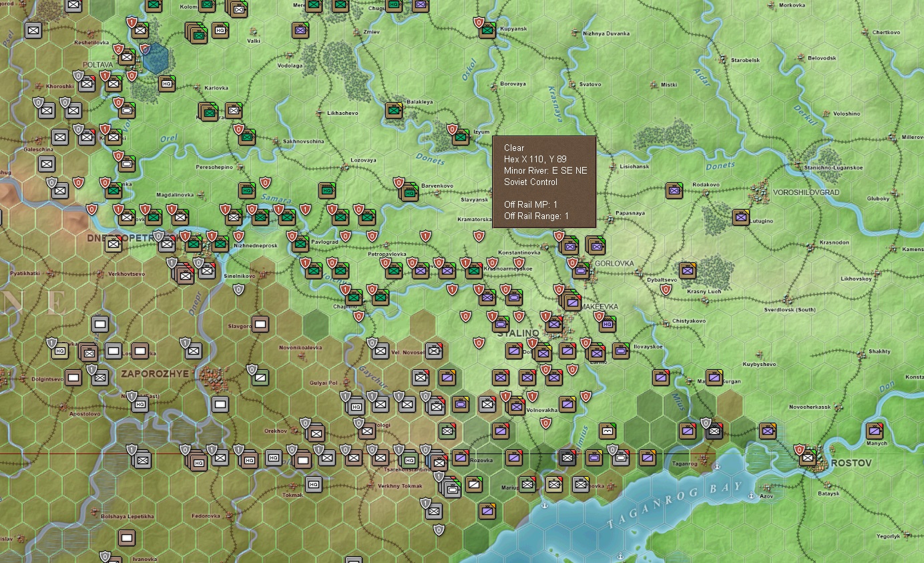The width and height of the screenshot is (924, 563).
Task: Select the HQ stack at Barvenkovo
Action: (x=408, y=192)
